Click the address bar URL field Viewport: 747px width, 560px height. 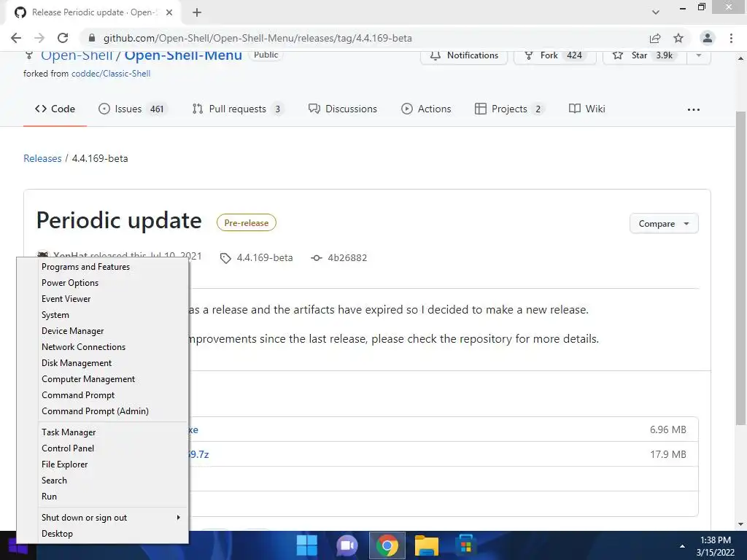[x=258, y=38]
